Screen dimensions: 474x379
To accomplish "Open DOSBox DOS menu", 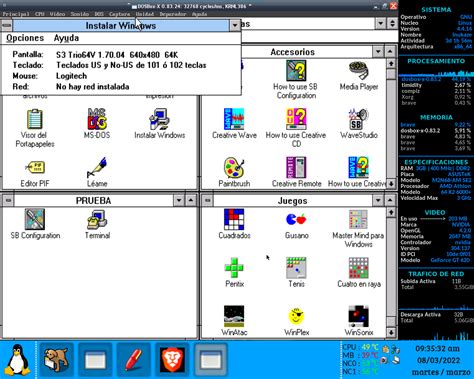I will [x=99, y=14].
